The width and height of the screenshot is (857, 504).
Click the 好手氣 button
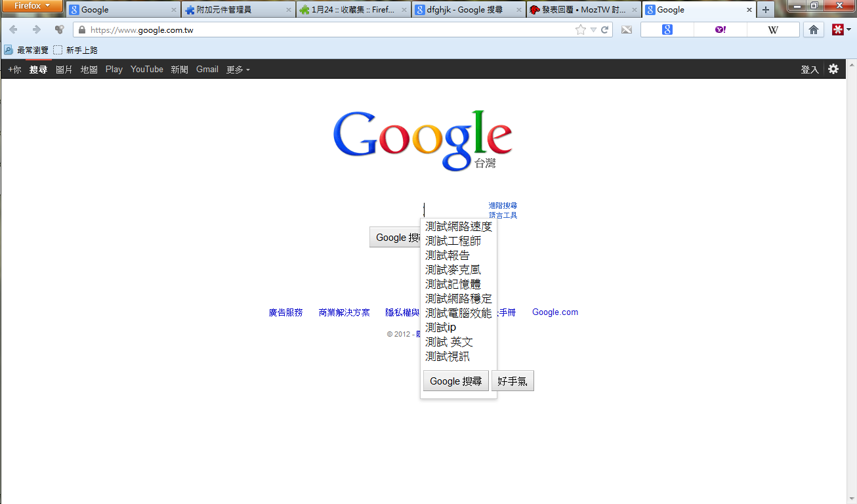tap(512, 381)
